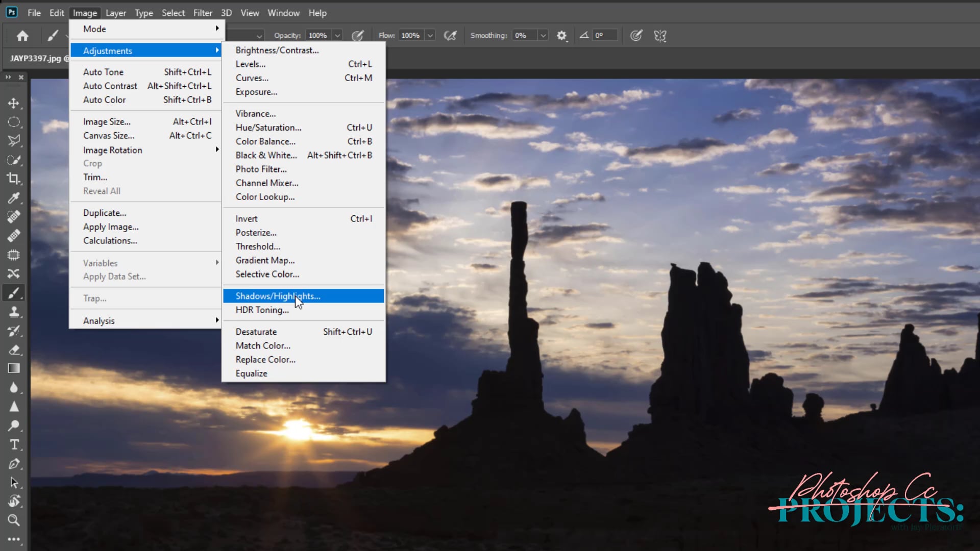Close the toolbar panel with X
The height and width of the screenshot is (551, 980).
click(21, 77)
